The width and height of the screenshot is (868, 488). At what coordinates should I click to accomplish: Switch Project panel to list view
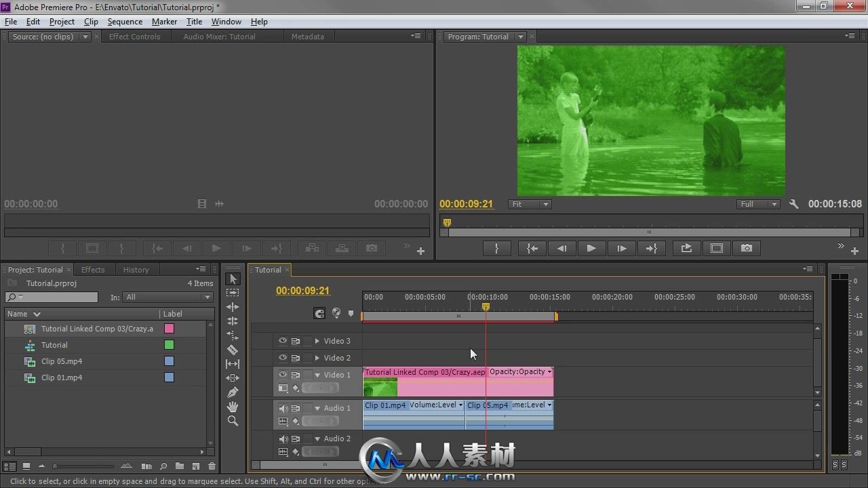point(10,466)
